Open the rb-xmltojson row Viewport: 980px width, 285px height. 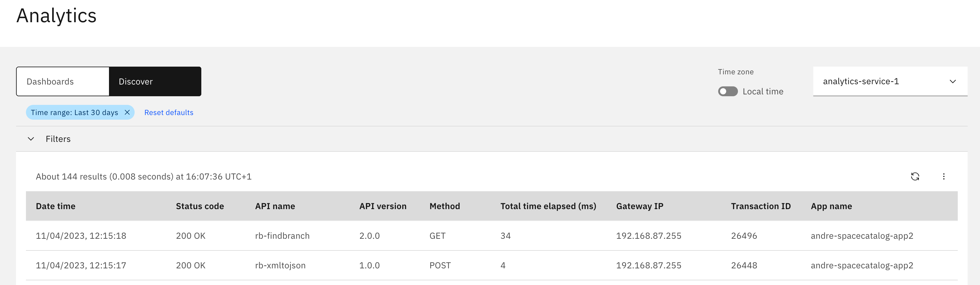[280, 265]
